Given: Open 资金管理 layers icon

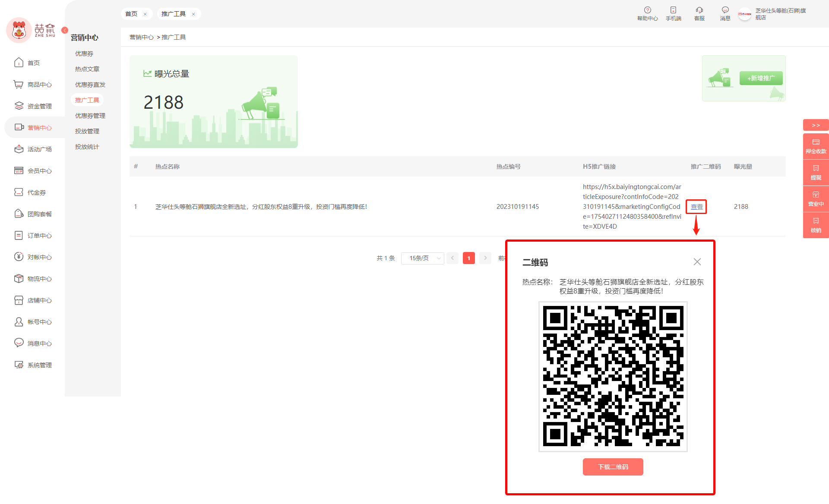Looking at the screenshot, I should coord(19,106).
